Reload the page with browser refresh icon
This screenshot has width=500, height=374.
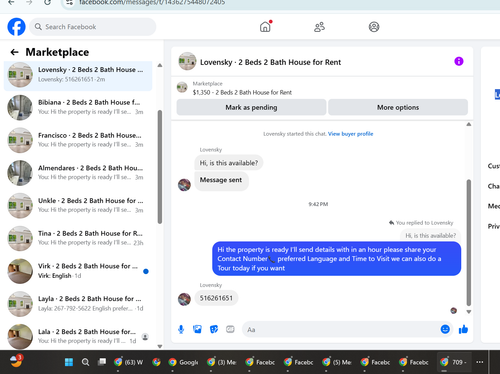[47, 3]
